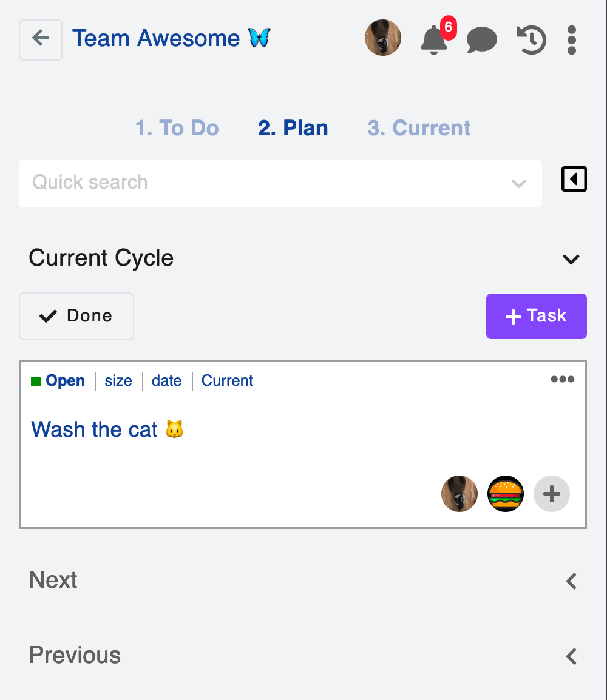
Task: Switch to the To Do tab
Action: pyautogui.click(x=177, y=128)
